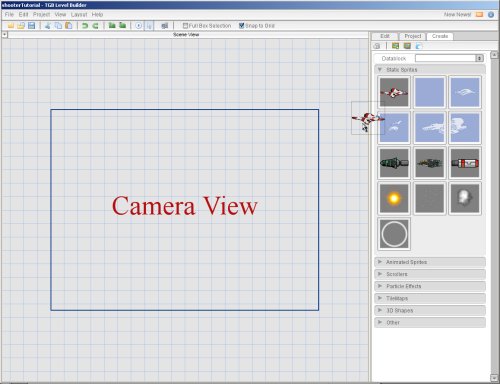
Task: Select the white smoke puff sprite thumbnail
Action: point(465,198)
